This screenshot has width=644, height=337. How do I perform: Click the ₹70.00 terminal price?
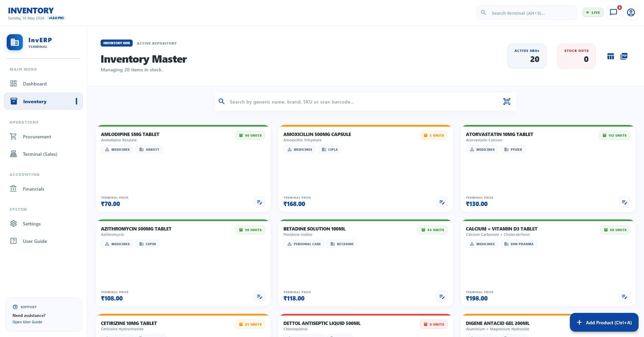click(x=110, y=204)
